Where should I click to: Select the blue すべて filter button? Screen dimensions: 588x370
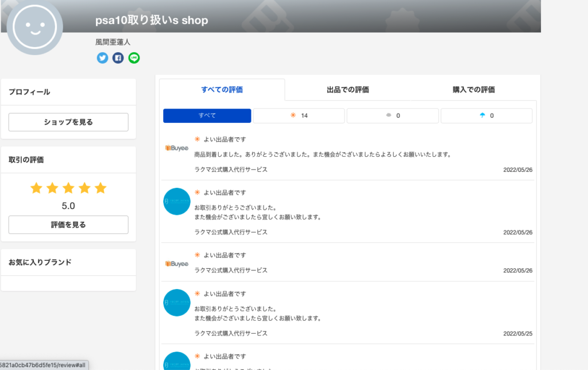tap(207, 115)
